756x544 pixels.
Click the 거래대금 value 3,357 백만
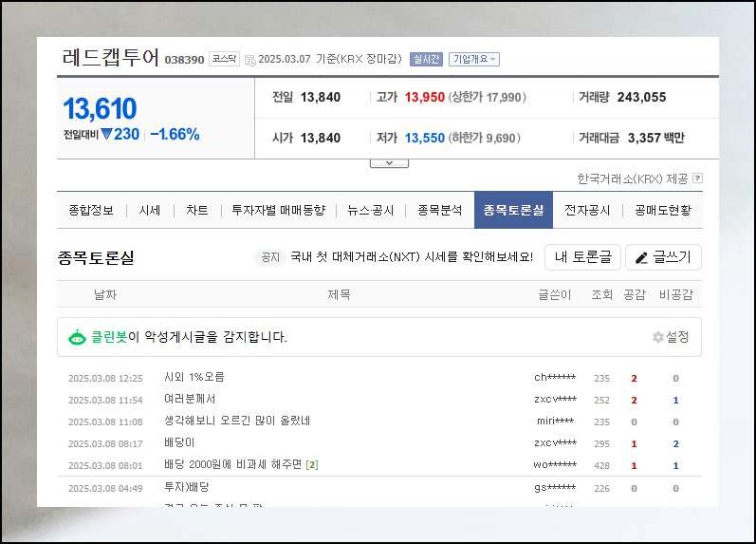coord(655,138)
